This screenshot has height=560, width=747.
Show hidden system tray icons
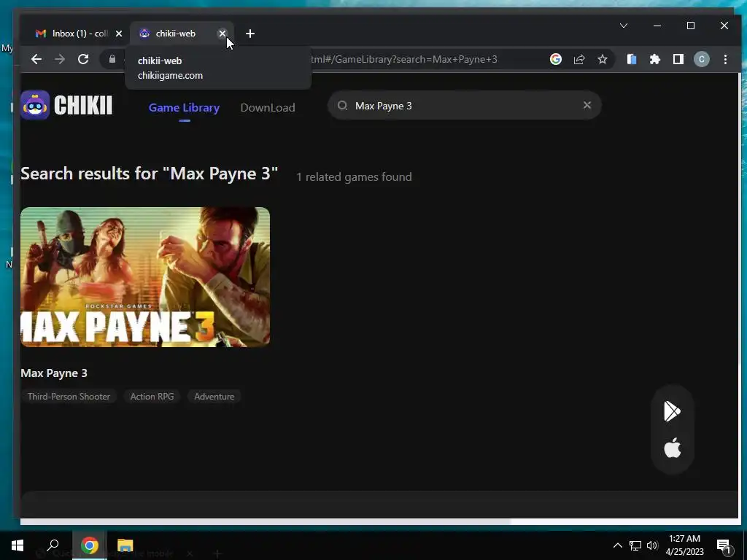[617, 545]
